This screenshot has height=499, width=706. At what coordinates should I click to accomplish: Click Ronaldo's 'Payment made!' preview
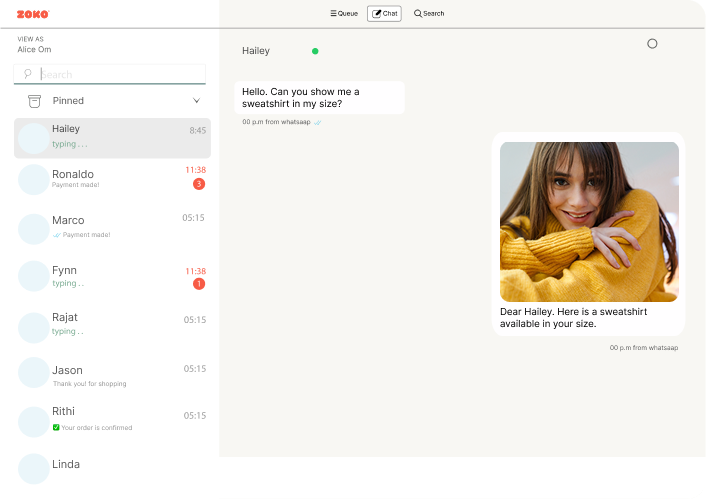[x=76, y=185]
